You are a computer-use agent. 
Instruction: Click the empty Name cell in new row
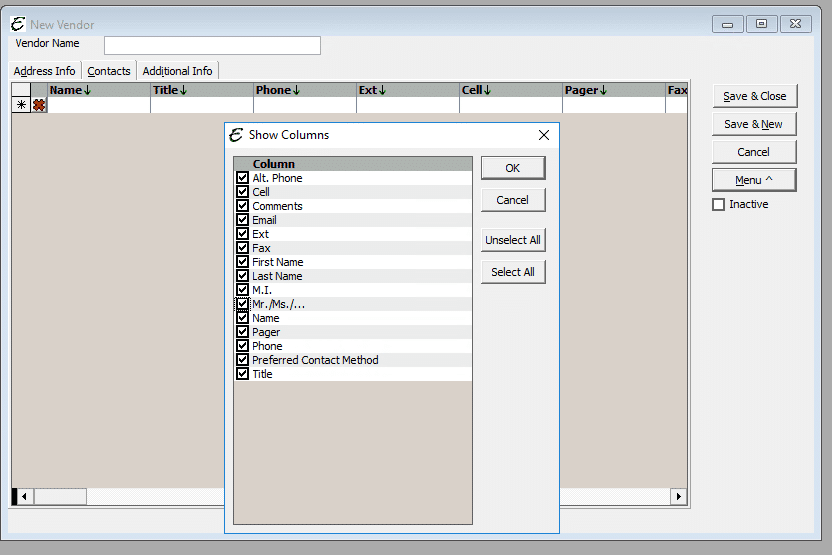click(99, 105)
